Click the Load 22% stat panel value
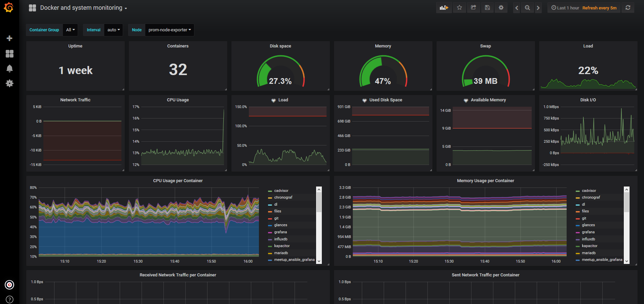This screenshot has height=304, width=644. click(x=588, y=71)
